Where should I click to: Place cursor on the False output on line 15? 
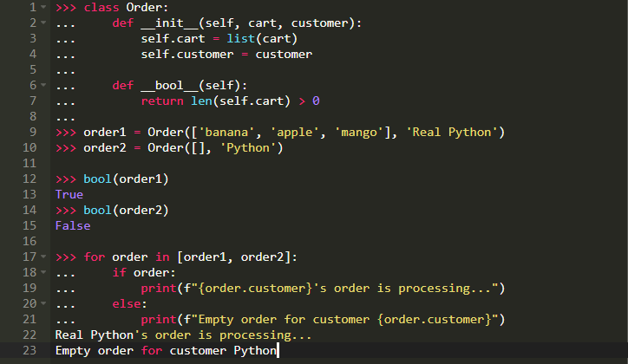point(73,225)
